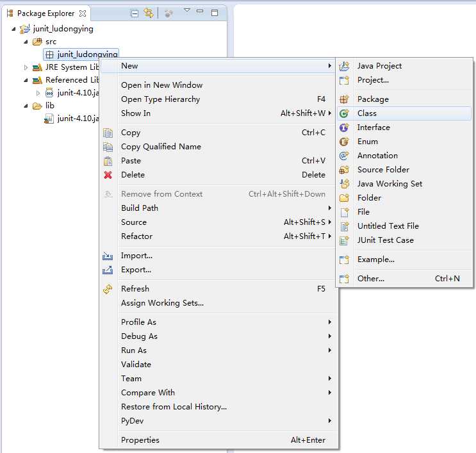Click the JRE System Library icon
476x453 pixels.
tap(37, 67)
